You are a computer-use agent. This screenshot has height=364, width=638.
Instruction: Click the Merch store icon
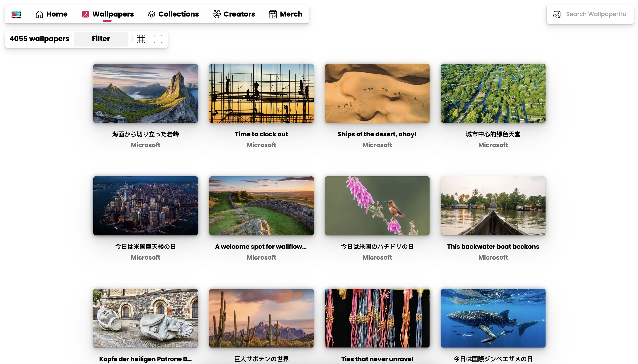click(273, 14)
